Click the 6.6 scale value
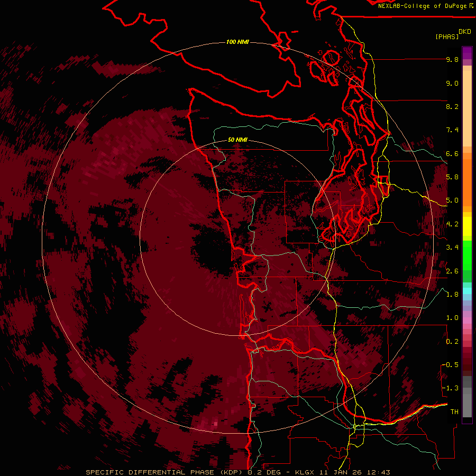This screenshot has width=476, height=476. point(452,154)
